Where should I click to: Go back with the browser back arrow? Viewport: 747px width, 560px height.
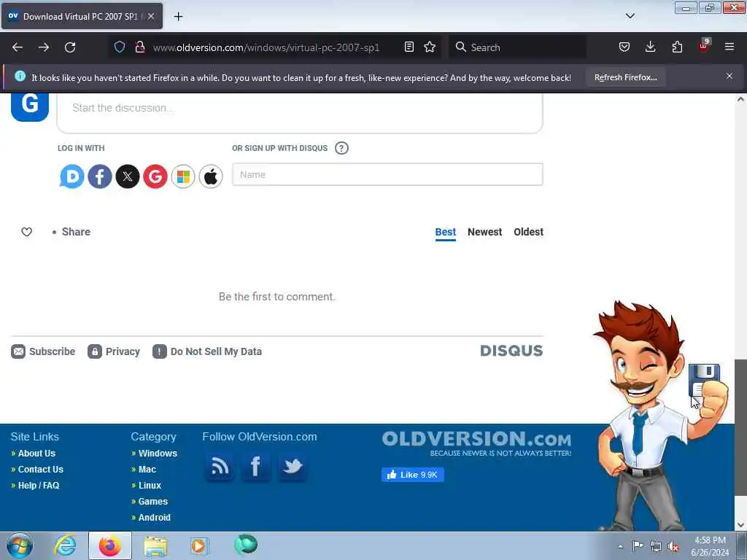click(x=18, y=47)
